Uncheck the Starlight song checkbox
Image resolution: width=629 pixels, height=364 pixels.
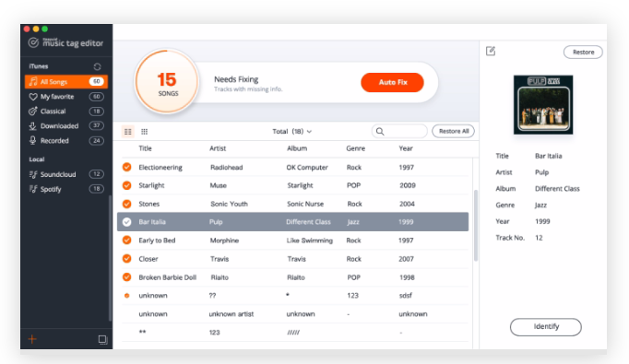coord(126,185)
